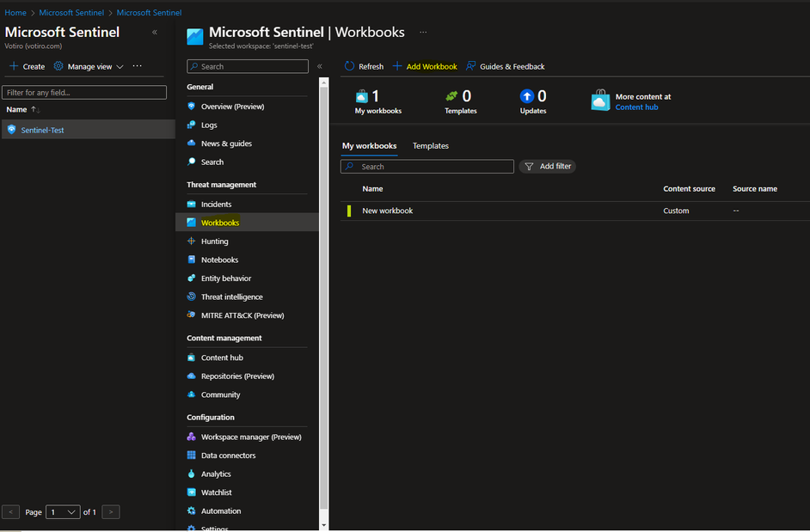Viewport: 810px width, 532px height.
Task: Click the Templates count icon
Action: click(451, 96)
